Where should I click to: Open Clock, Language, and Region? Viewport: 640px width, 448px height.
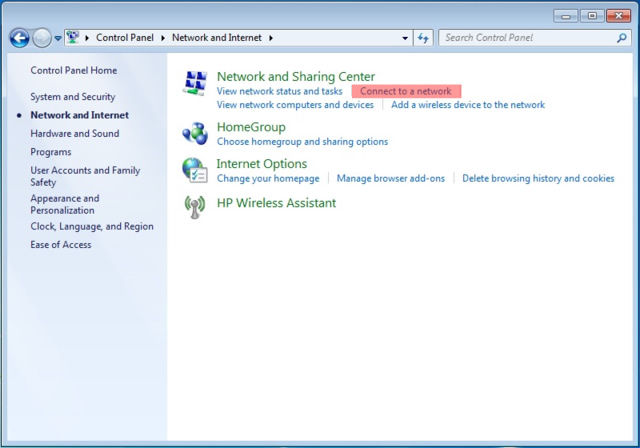pyautogui.click(x=92, y=226)
